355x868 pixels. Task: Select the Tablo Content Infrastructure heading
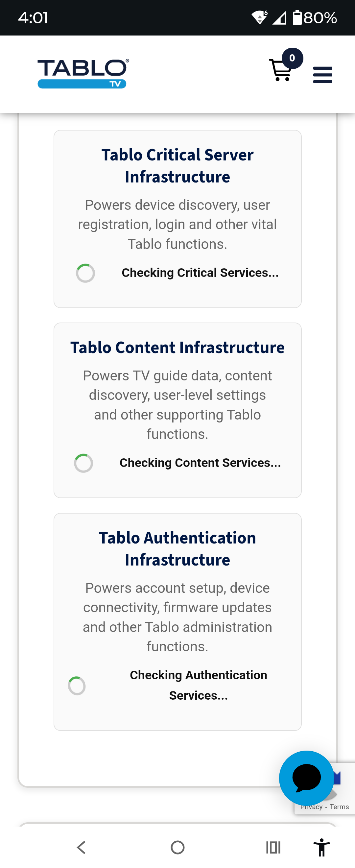click(x=177, y=348)
